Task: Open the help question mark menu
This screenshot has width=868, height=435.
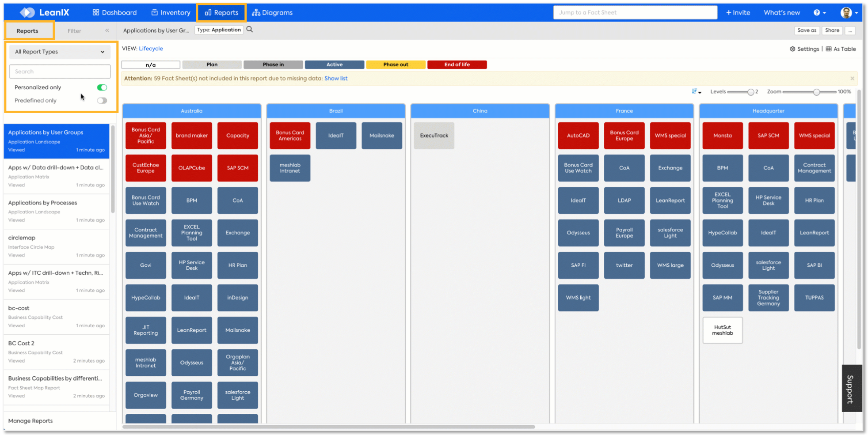Action: (x=820, y=12)
